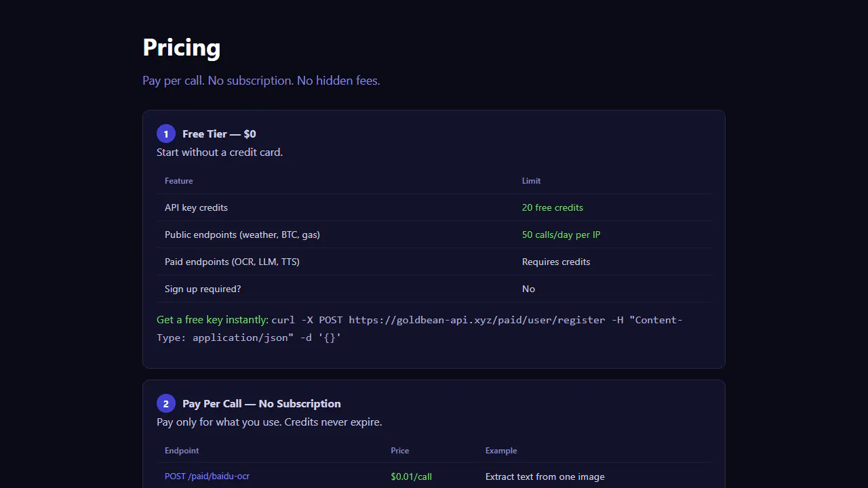
Task: Click the step 1 number badge
Action: (166, 134)
